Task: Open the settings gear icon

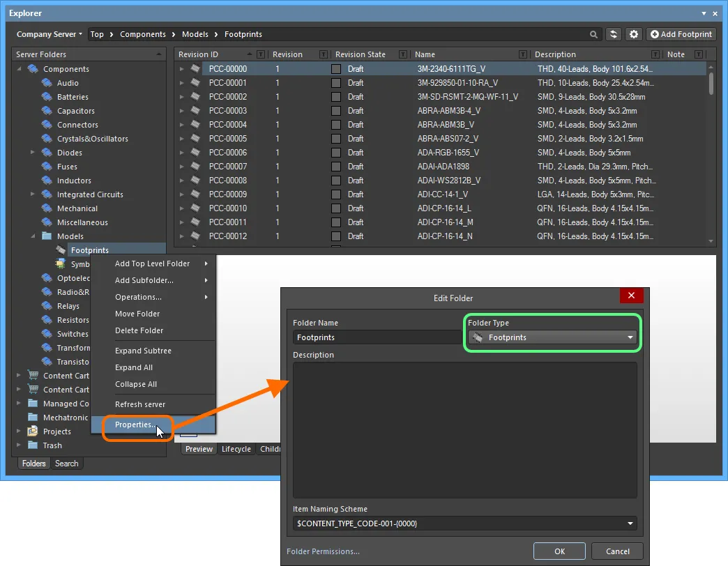Action: (x=633, y=34)
